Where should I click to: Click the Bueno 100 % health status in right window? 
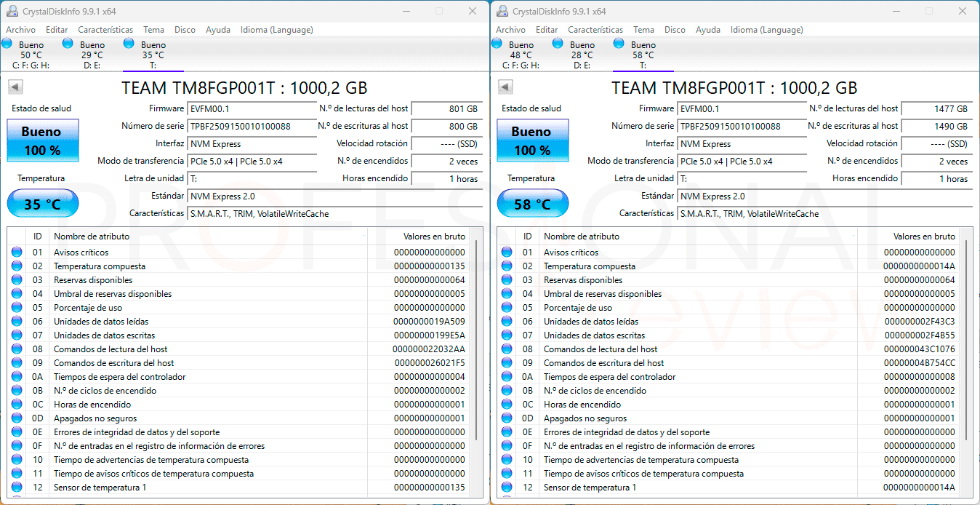pos(533,140)
